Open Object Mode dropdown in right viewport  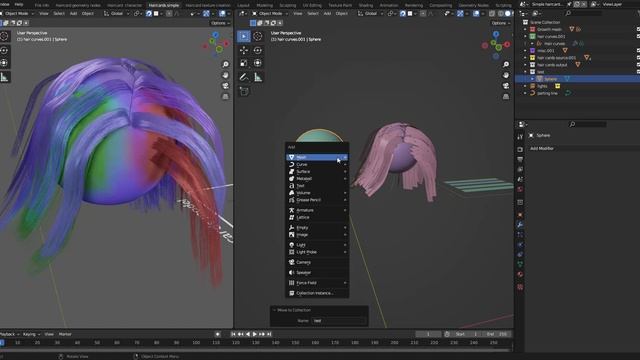point(269,13)
